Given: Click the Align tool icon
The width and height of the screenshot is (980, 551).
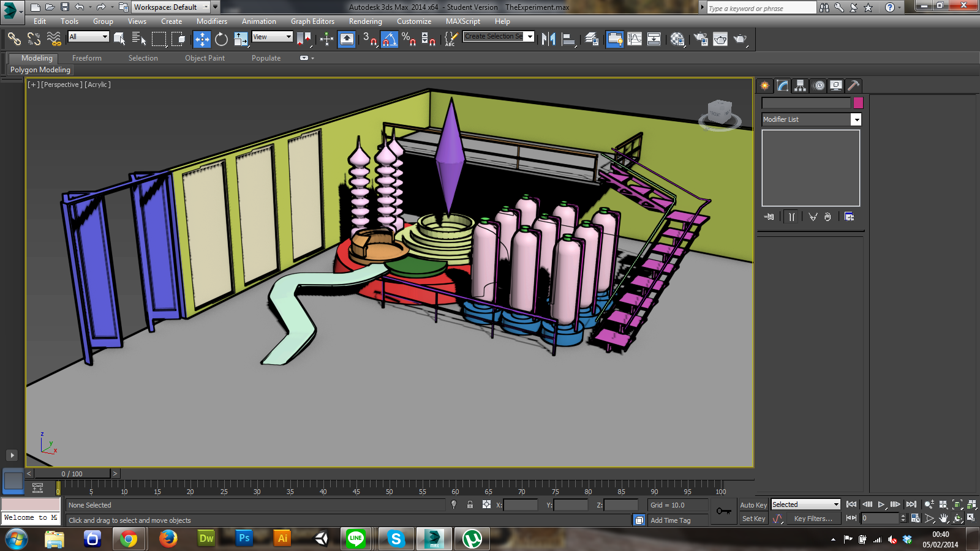Looking at the screenshot, I should 569,39.
